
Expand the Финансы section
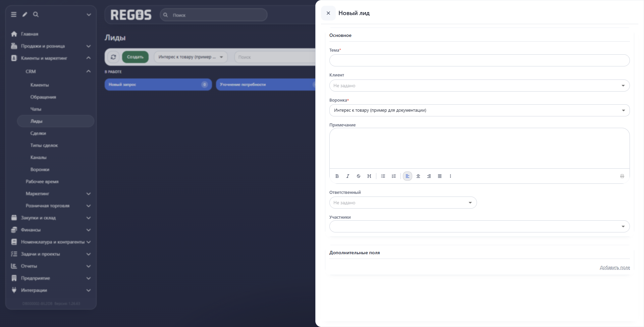(x=51, y=230)
